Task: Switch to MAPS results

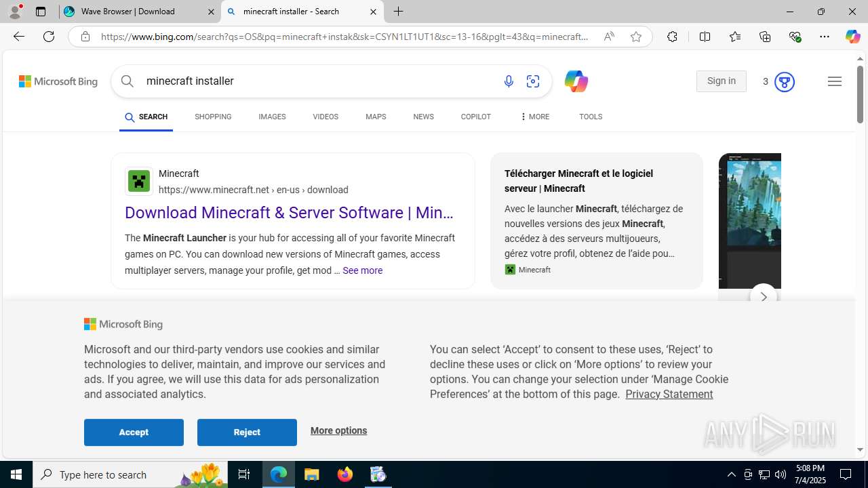Action: [376, 117]
